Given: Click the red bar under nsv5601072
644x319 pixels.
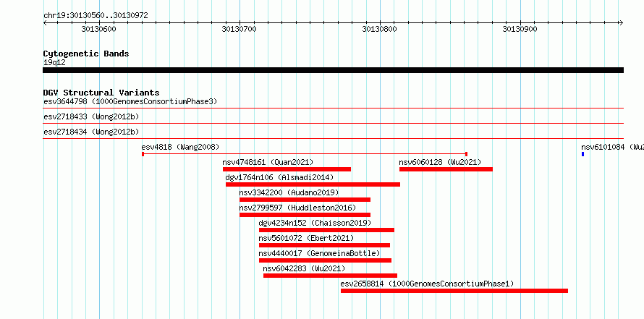Looking at the screenshot, I should (x=324, y=245).
